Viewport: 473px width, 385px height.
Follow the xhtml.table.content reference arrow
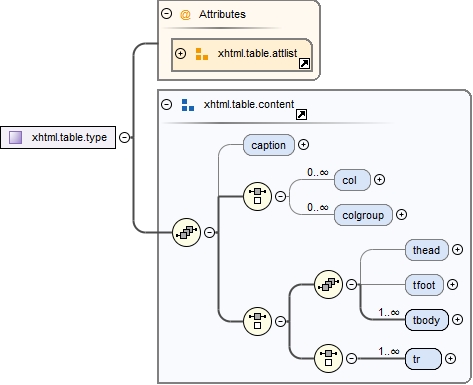point(301,114)
